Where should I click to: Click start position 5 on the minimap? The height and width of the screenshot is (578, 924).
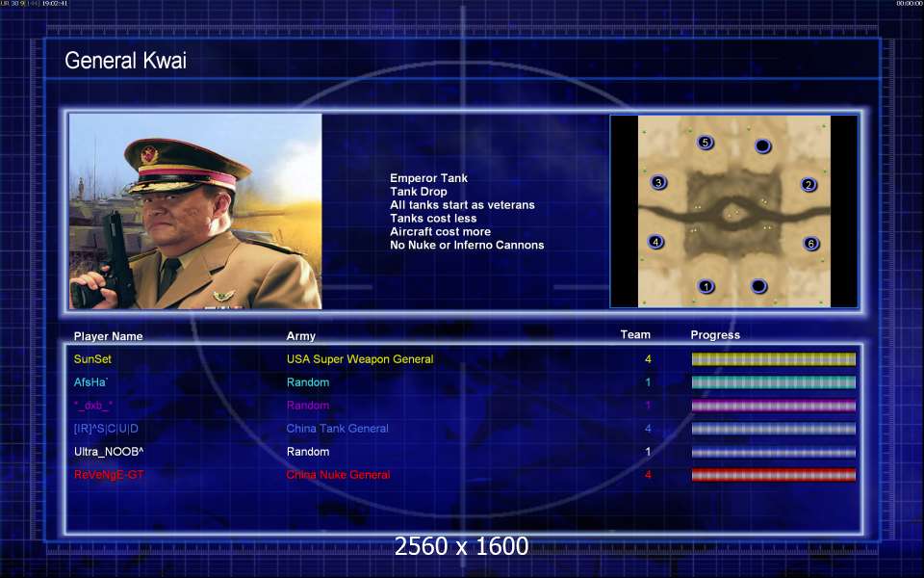coord(705,143)
